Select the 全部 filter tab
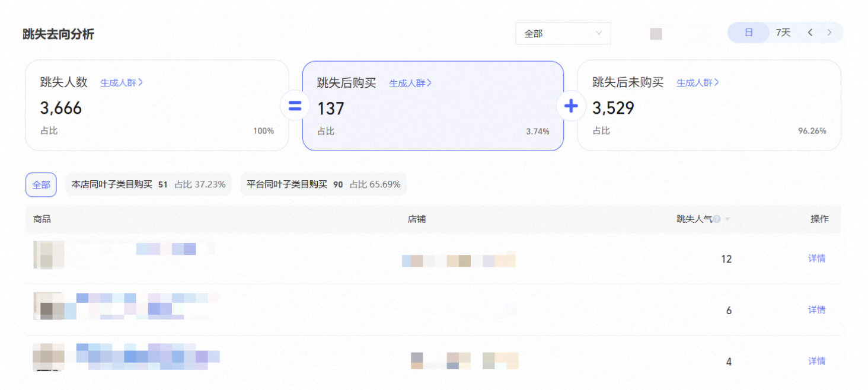 pyautogui.click(x=41, y=185)
